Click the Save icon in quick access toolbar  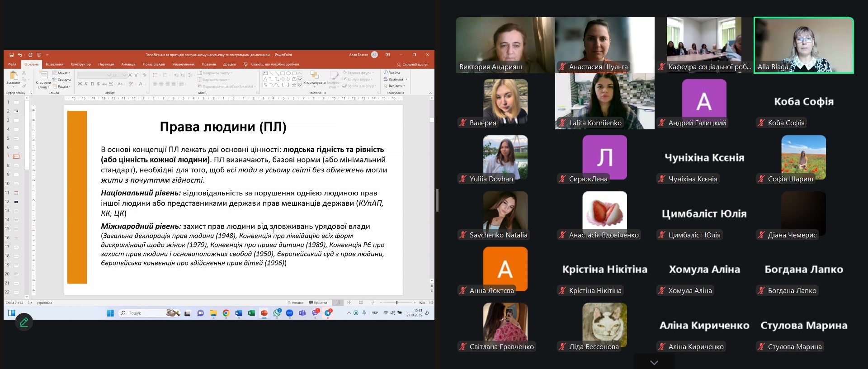11,55
